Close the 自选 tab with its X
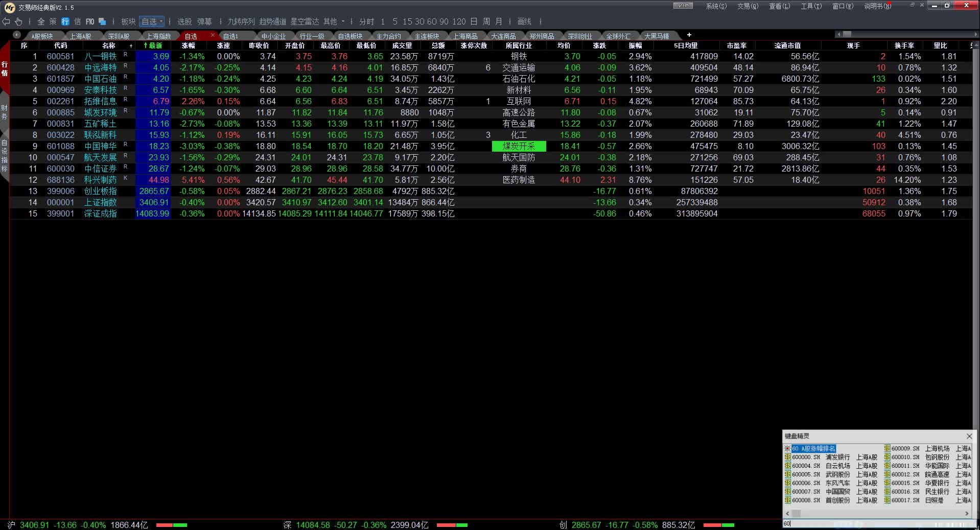 tap(213, 35)
